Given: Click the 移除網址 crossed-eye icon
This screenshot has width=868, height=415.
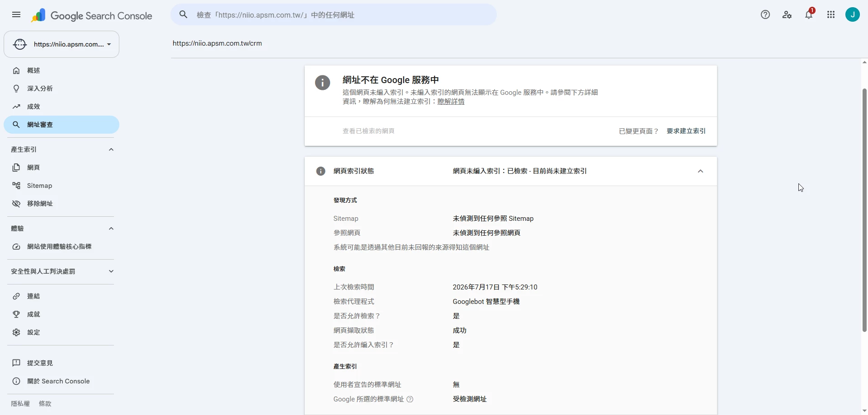Looking at the screenshot, I should tap(16, 204).
